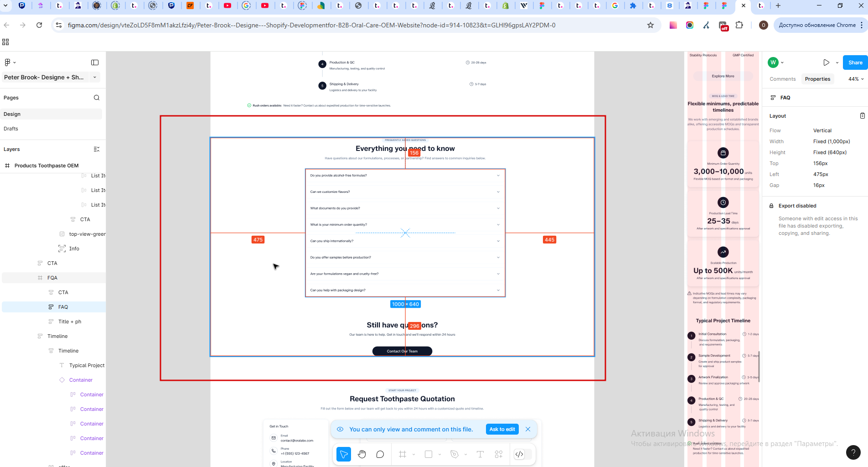Toggle the left sidebar panel icon

[x=95, y=62]
